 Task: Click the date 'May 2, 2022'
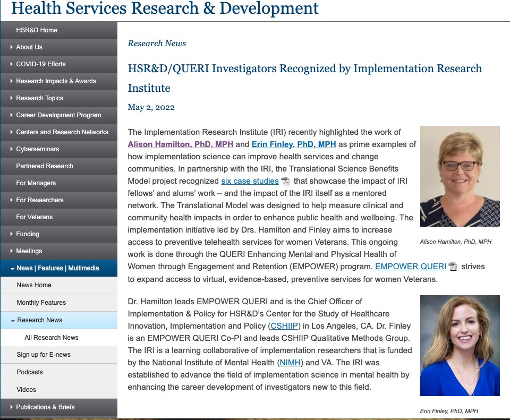pyautogui.click(x=151, y=107)
